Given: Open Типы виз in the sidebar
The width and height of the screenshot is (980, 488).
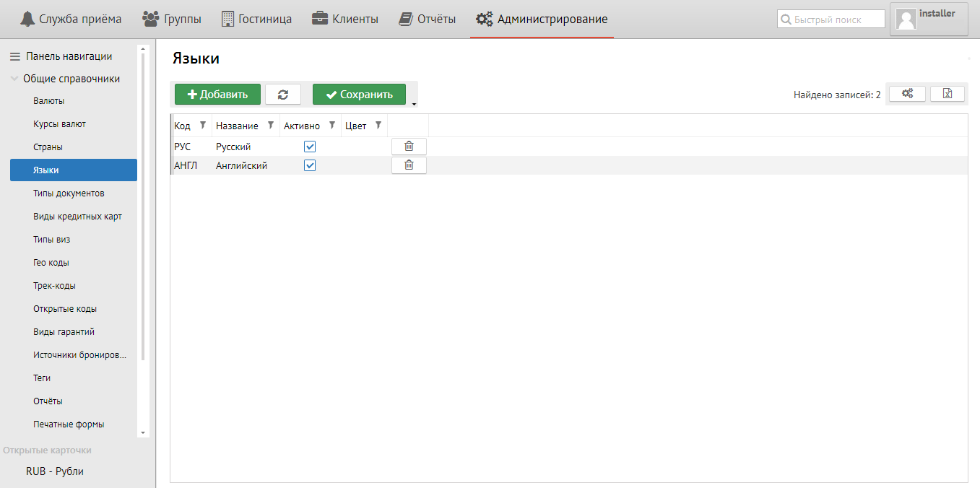Looking at the screenshot, I should coord(74,240).
